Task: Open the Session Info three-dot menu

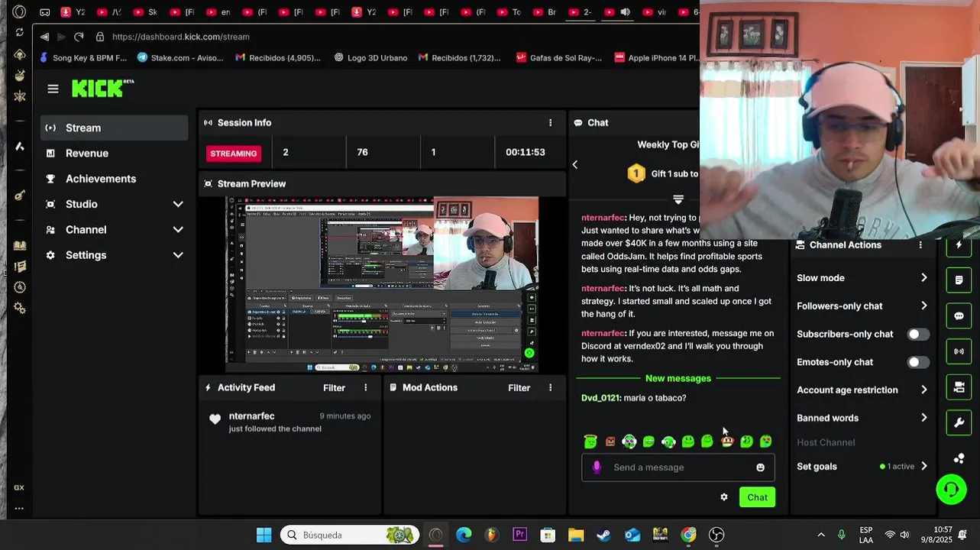Action: pyautogui.click(x=550, y=122)
